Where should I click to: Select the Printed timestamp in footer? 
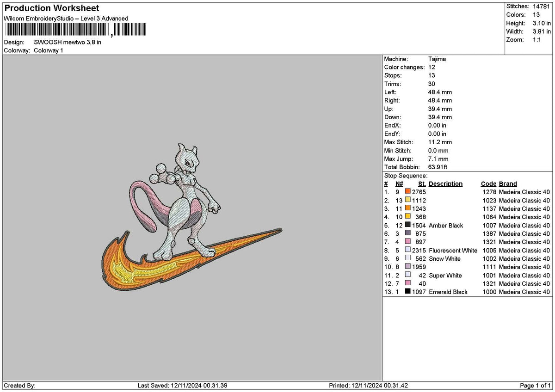coord(368,386)
